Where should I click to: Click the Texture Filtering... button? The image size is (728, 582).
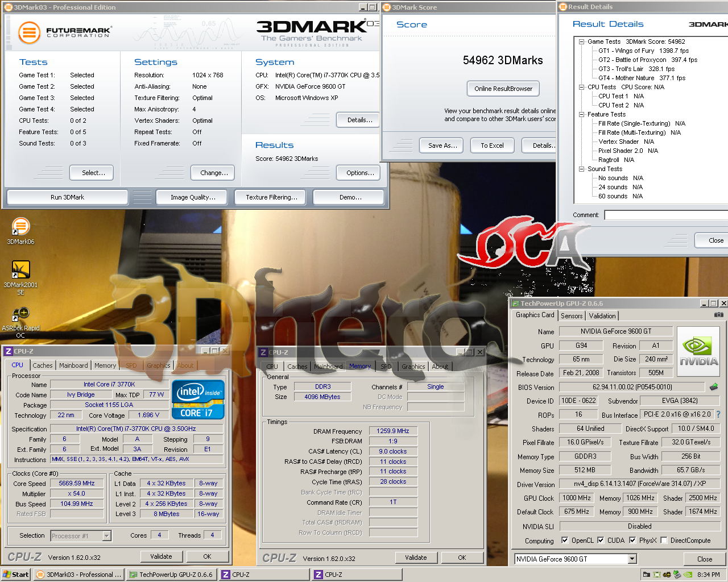271,197
